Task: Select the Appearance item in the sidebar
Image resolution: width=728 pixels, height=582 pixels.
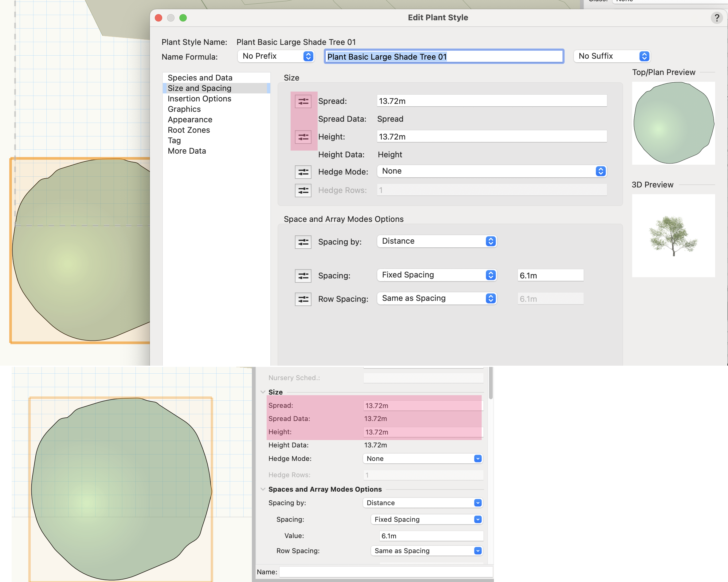Action: tap(190, 119)
